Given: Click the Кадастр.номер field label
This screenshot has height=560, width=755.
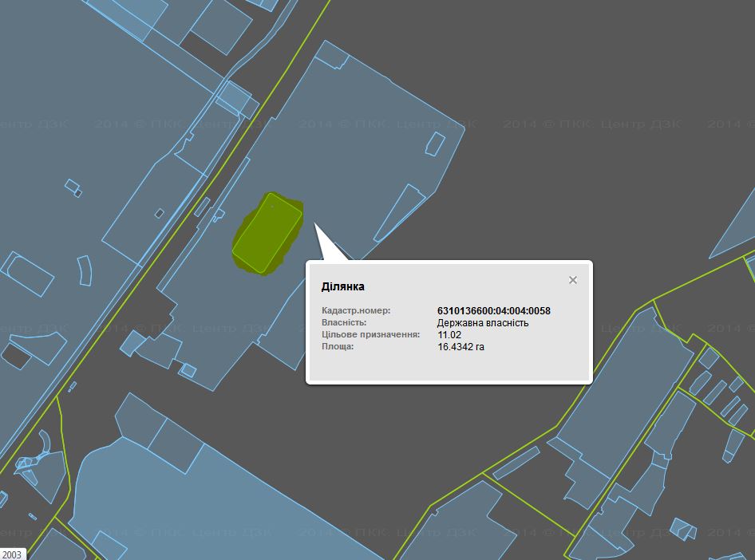Looking at the screenshot, I should pyautogui.click(x=355, y=311).
